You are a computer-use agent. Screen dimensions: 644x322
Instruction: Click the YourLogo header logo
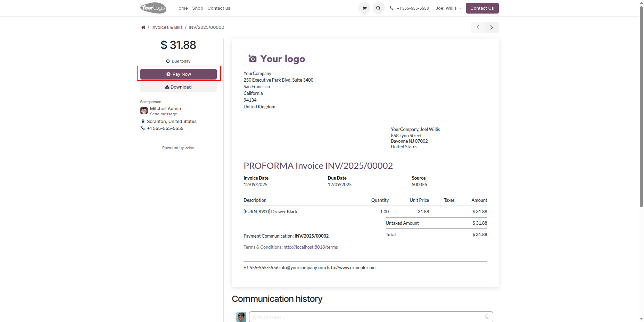coord(153,8)
